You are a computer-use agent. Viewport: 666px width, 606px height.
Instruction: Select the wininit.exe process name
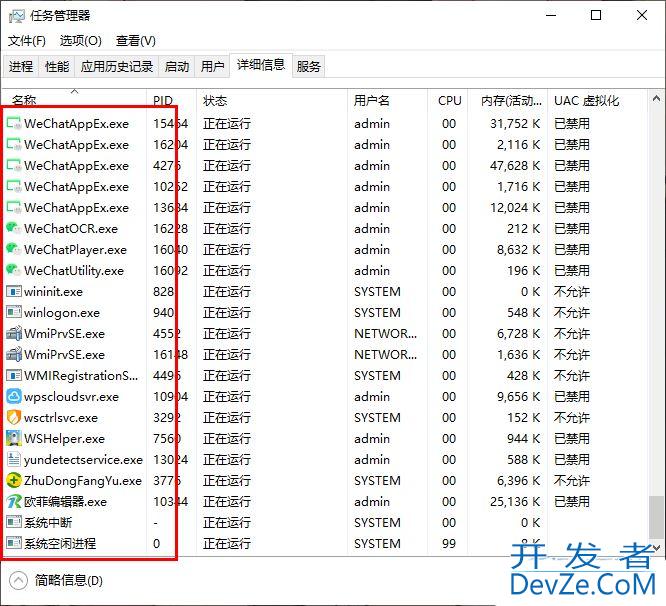pos(54,292)
